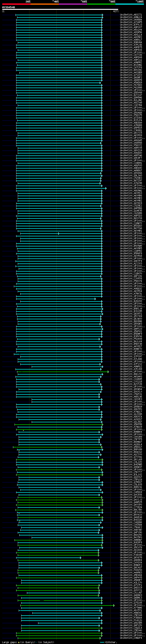Open UniRef100_A7PL46 hit

(131, 45)
